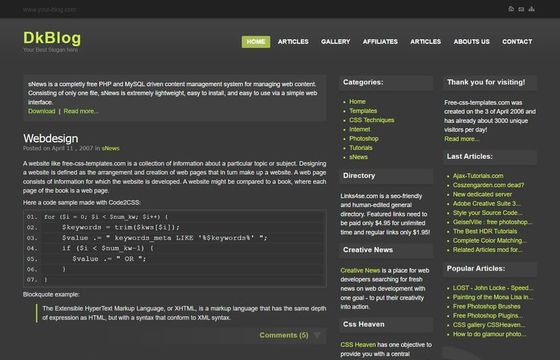Select Tutorials category

(x=361, y=148)
